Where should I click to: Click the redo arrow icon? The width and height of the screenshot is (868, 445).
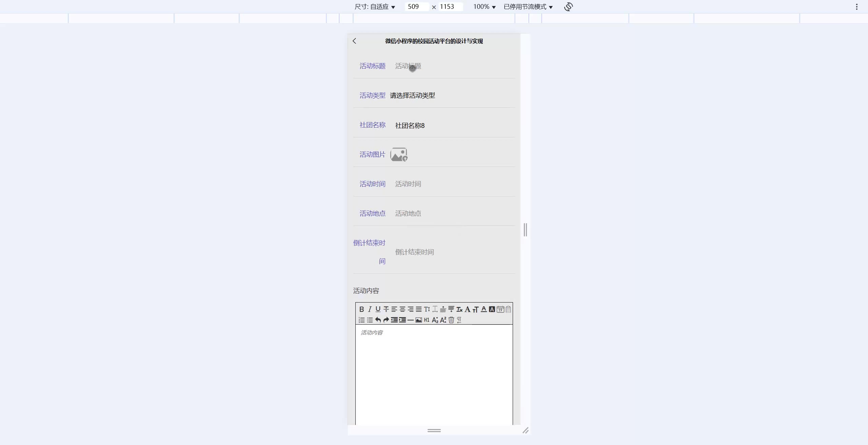(386, 320)
